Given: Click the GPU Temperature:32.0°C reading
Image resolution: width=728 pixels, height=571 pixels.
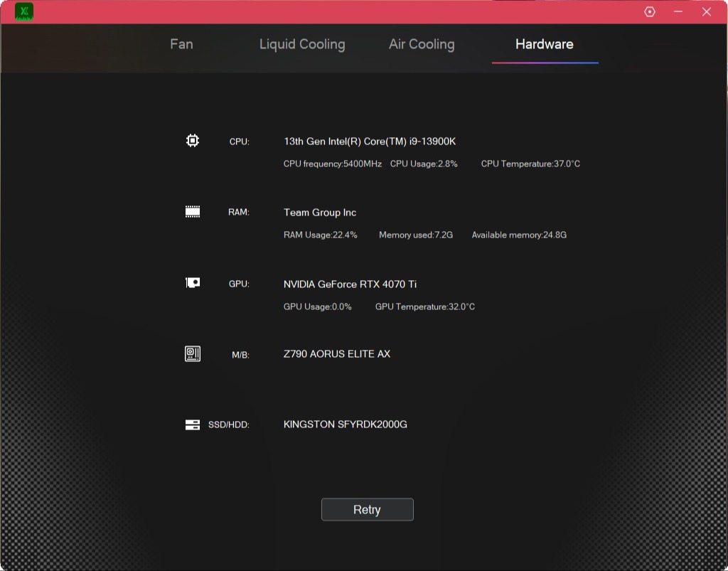Looking at the screenshot, I should point(425,307).
